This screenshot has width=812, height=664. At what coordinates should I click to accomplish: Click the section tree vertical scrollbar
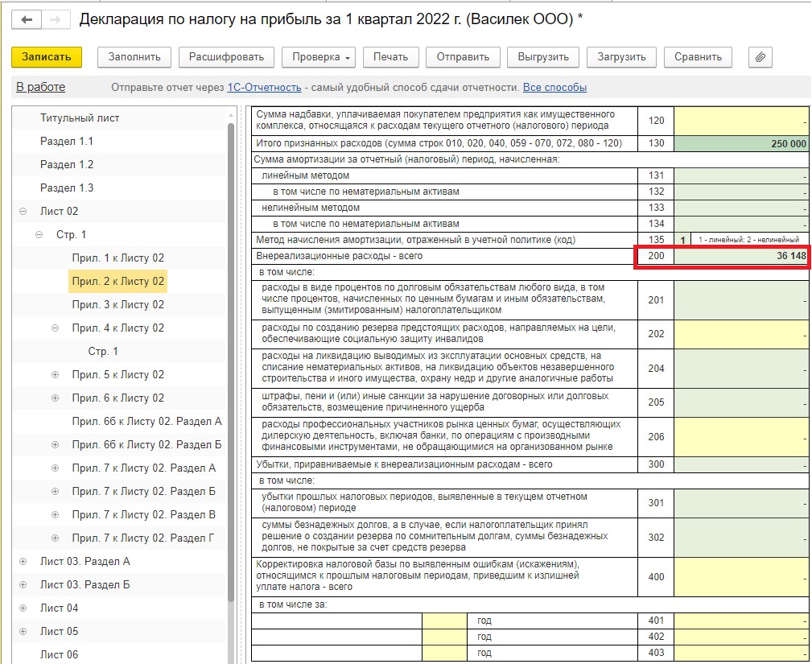click(x=231, y=362)
